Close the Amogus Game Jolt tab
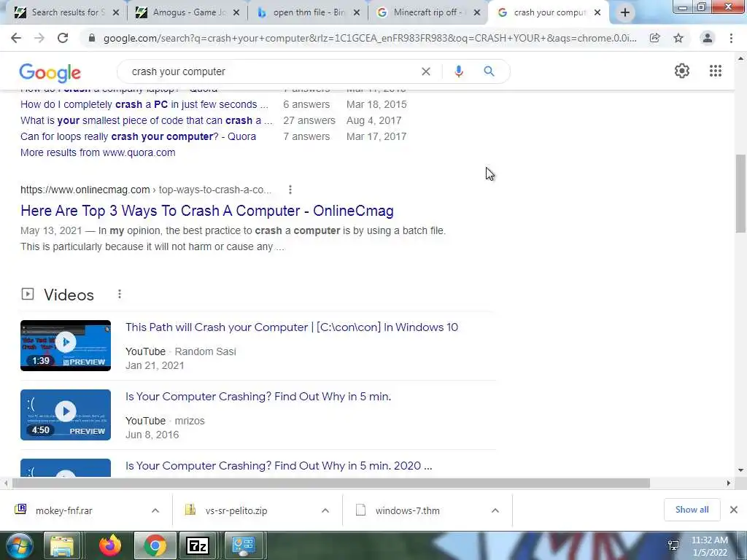This screenshot has height=560, width=747. pyautogui.click(x=236, y=13)
